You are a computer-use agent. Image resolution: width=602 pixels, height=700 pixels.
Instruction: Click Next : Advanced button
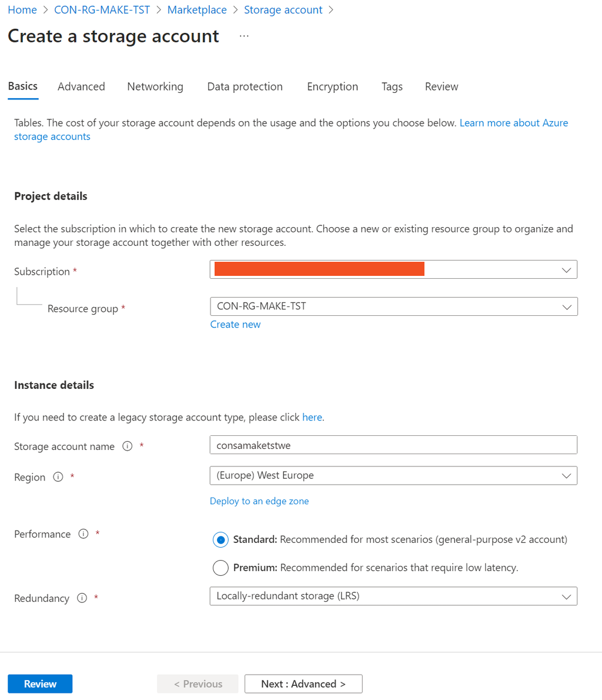tap(303, 684)
